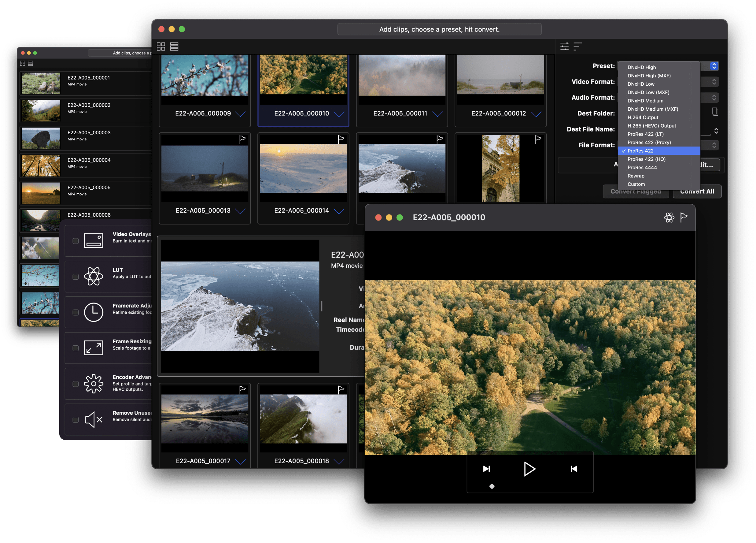Select H.264 Output from the preset menu

(643, 117)
